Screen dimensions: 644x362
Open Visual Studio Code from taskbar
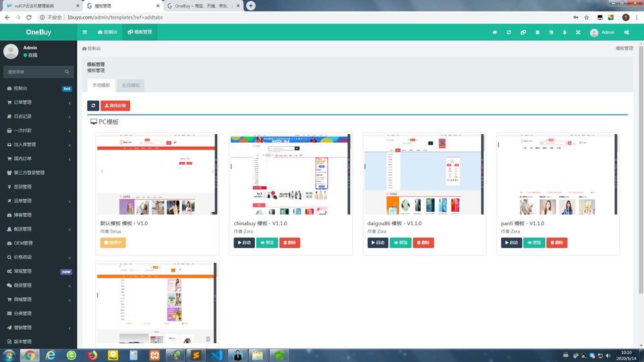click(217, 355)
